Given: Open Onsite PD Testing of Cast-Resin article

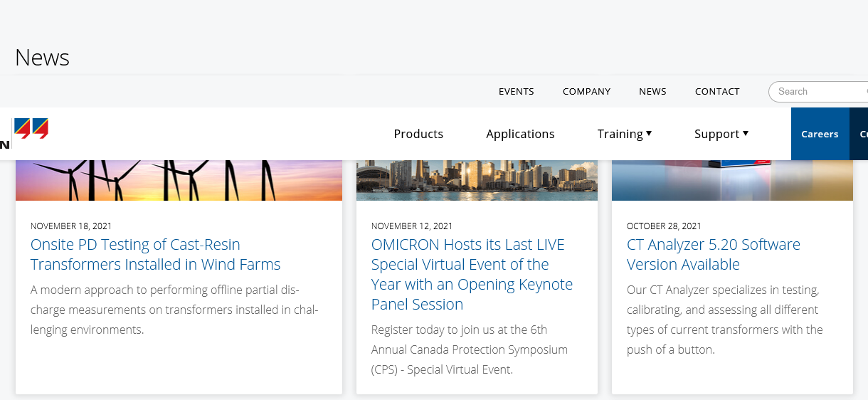Looking at the screenshot, I should click(x=156, y=254).
